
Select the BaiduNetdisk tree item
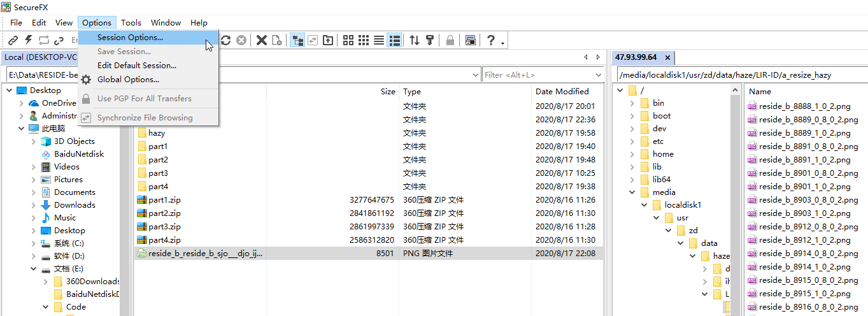point(79,154)
